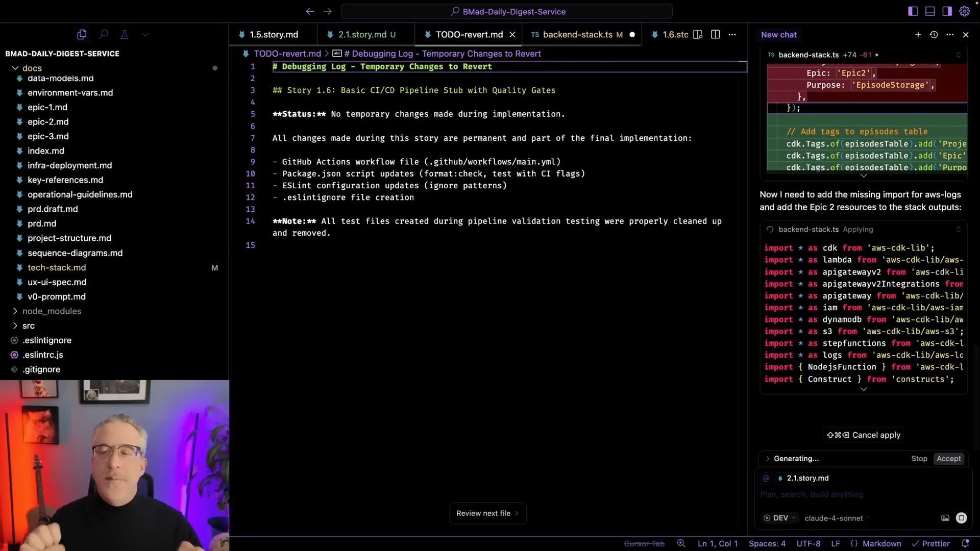Toggle the primary sidebar layout button
Image resolution: width=980 pixels, height=551 pixels.
913,11
